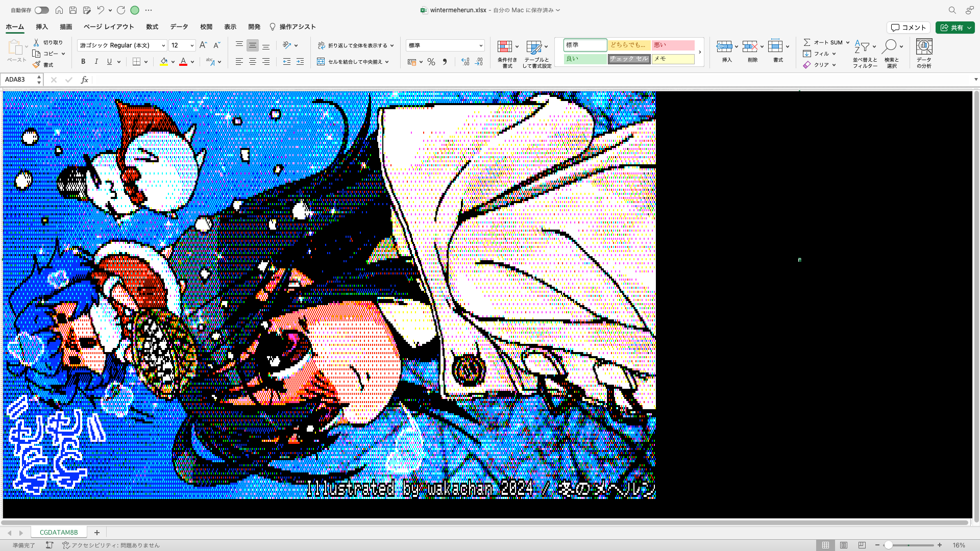Click increase indent icon
Screen dimensions: 980x551
(300, 62)
